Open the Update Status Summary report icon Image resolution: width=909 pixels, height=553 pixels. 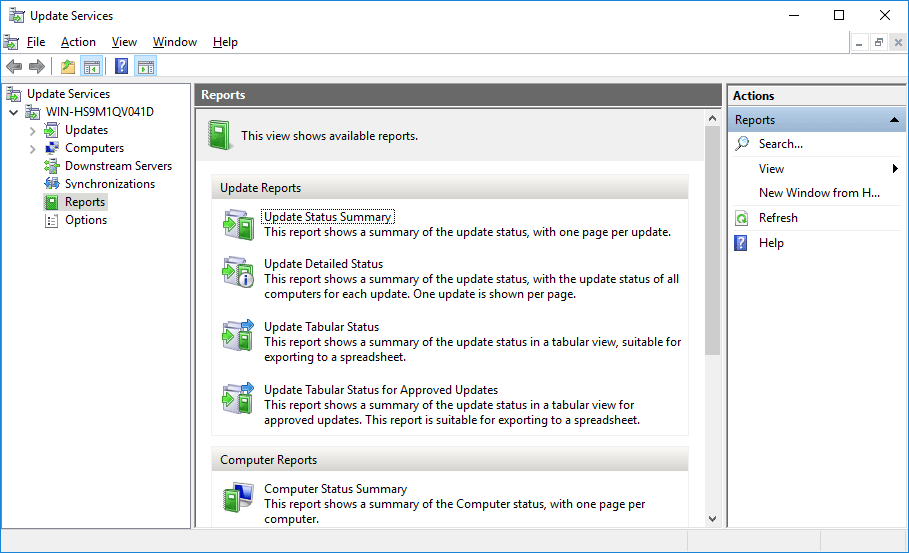coord(238,224)
